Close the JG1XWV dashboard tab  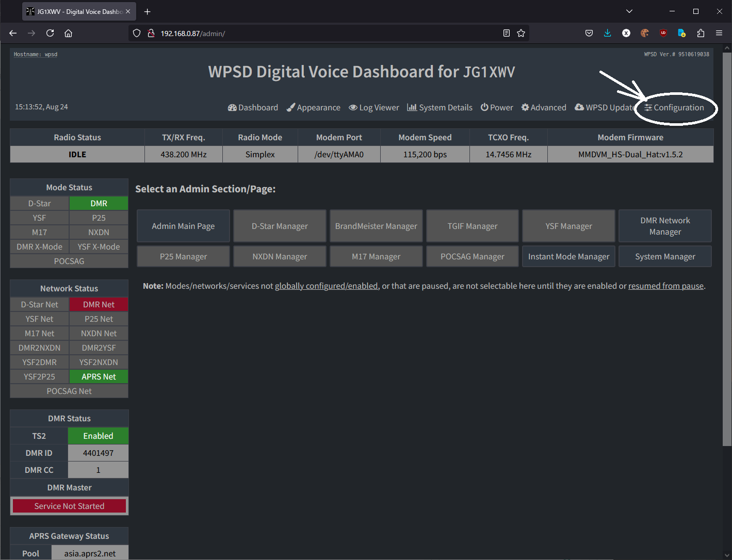pyautogui.click(x=128, y=11)
